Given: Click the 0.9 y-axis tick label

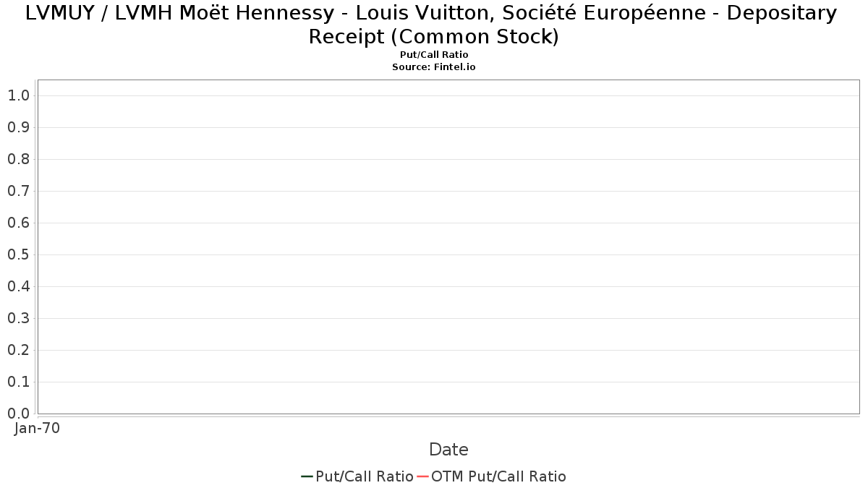Looking at the screenshot, I should click(18, 127).
